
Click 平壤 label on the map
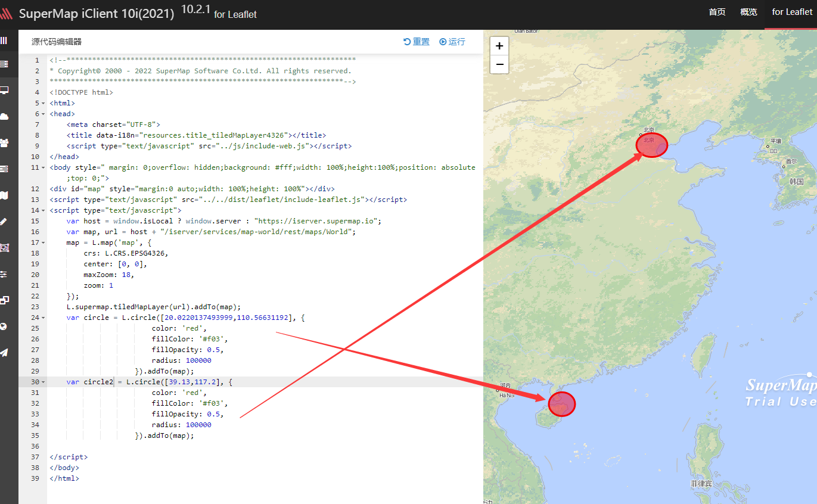click(x=775, y=142)
